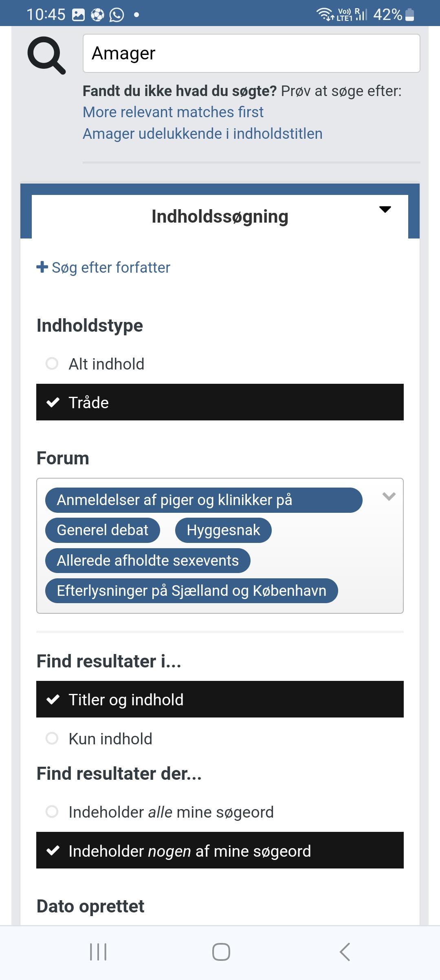Expand the Forum selection chevron
This screenshot has width=440, height=980.
pyautogui.click(x=389, y=496)
